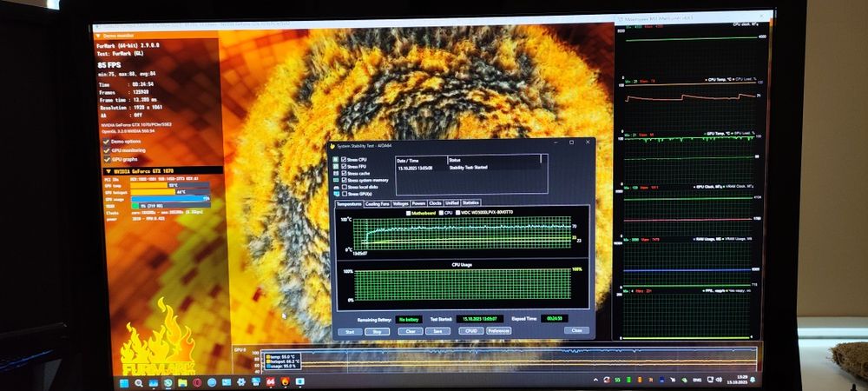Click Save in stability test window
The width and height of the screenshot is (868, 391).
pyautogui.click(x=437, y=331)
